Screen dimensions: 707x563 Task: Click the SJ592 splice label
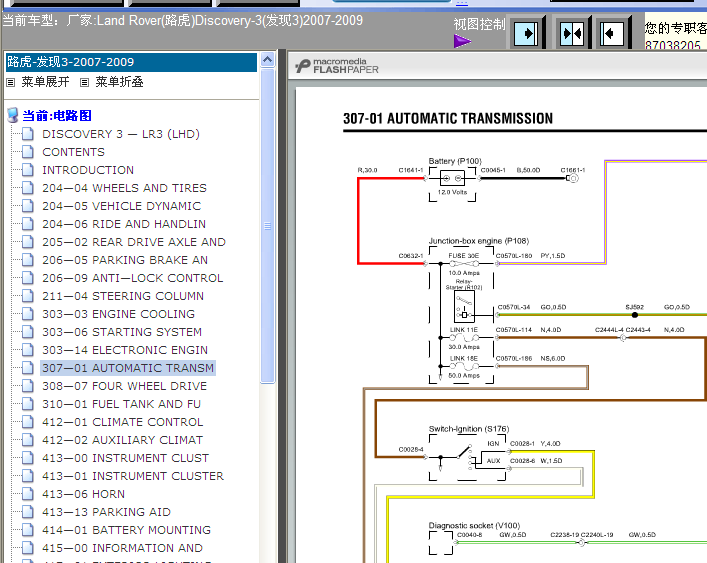point(634,307)
